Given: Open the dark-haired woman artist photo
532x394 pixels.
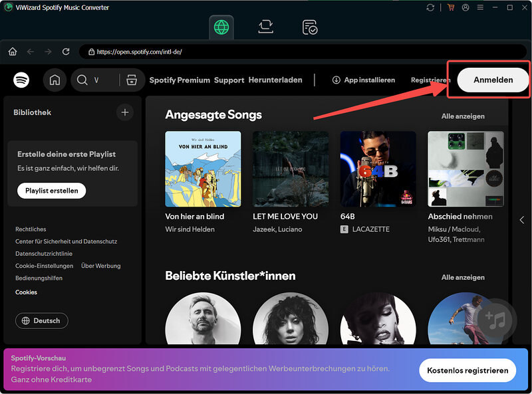Looking at the screenshot, I should [291, 318].
